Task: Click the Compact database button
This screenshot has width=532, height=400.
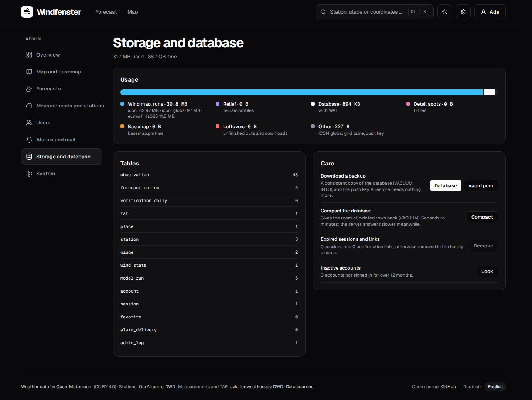Action: coord(482,217)
